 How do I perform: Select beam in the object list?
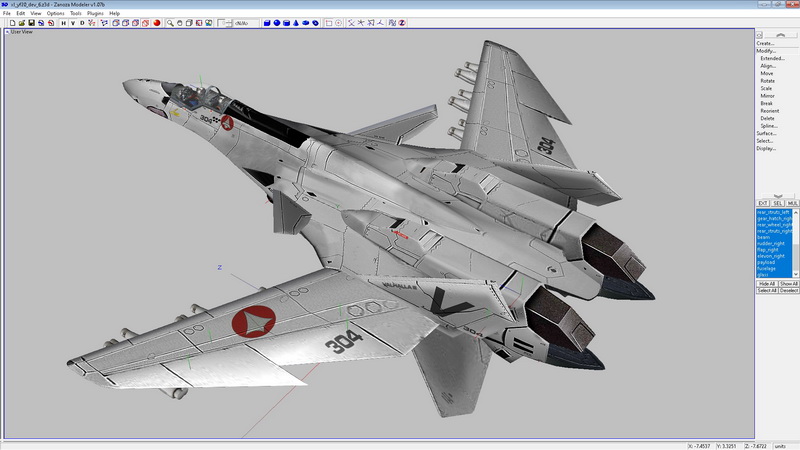click(774, 237)
